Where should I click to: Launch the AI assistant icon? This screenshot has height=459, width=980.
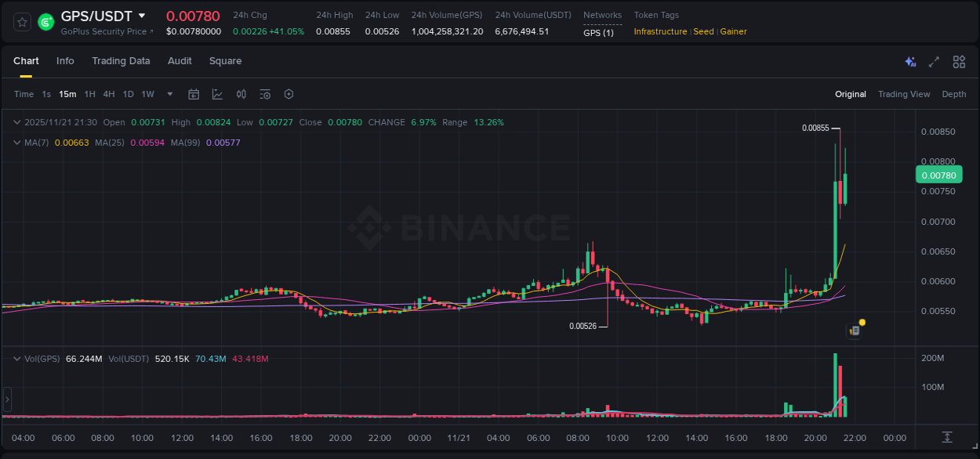tap(911, 61)
